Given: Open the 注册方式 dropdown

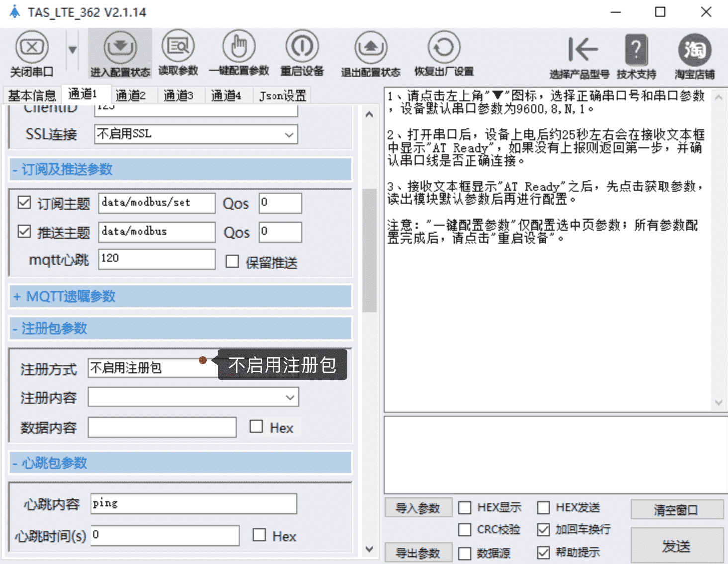Looking at the screenshot, I should coord(193,368).
